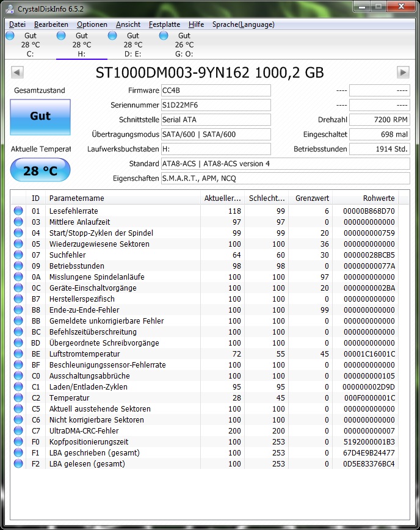
Task: Select the H: drive tab
Action: tap(81, 45)
